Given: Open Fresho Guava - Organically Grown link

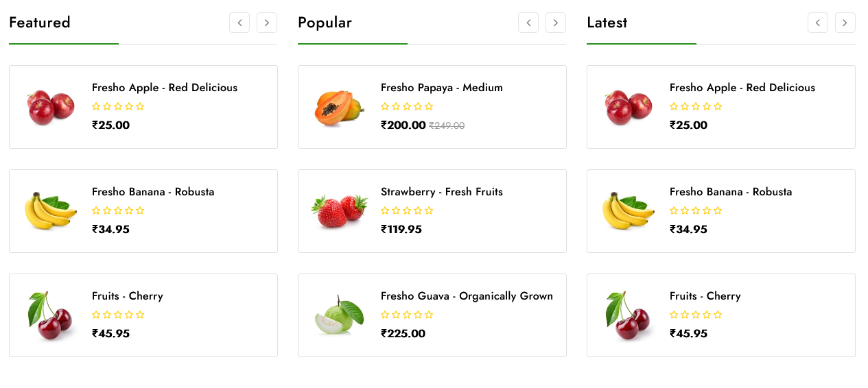Looking at the screenshot, I should 467,296.
